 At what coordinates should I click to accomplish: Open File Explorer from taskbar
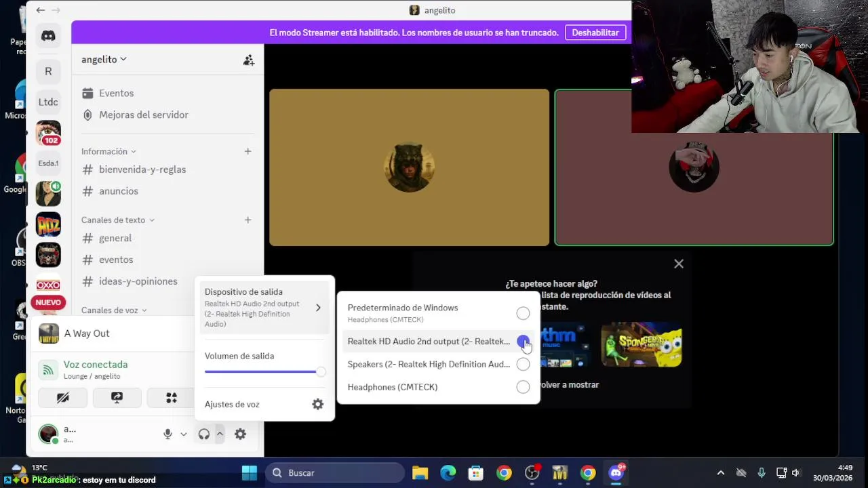click(420, 473)
